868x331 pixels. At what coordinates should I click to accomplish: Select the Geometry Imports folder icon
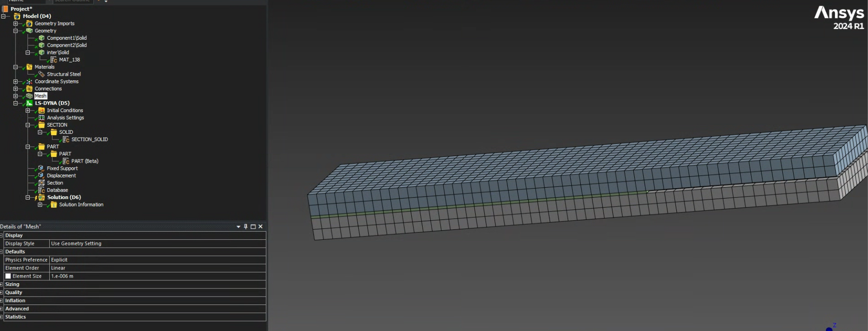point(29,23)
